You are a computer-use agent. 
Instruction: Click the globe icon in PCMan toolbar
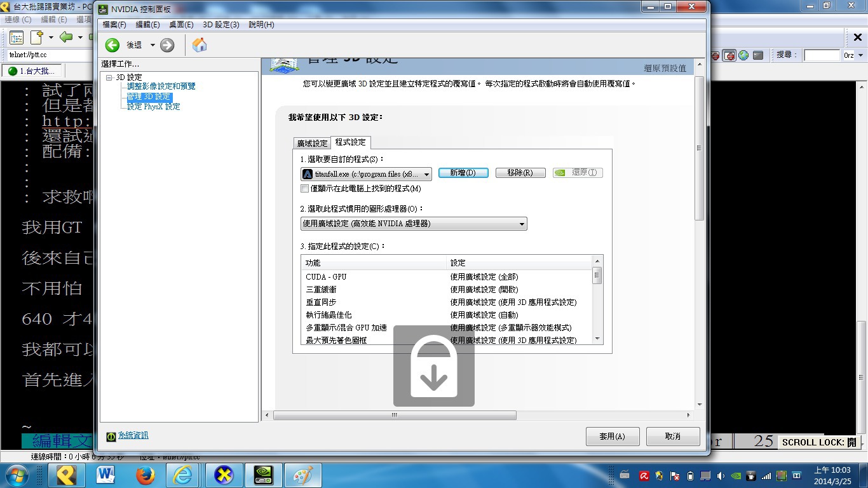coord(743,55)
